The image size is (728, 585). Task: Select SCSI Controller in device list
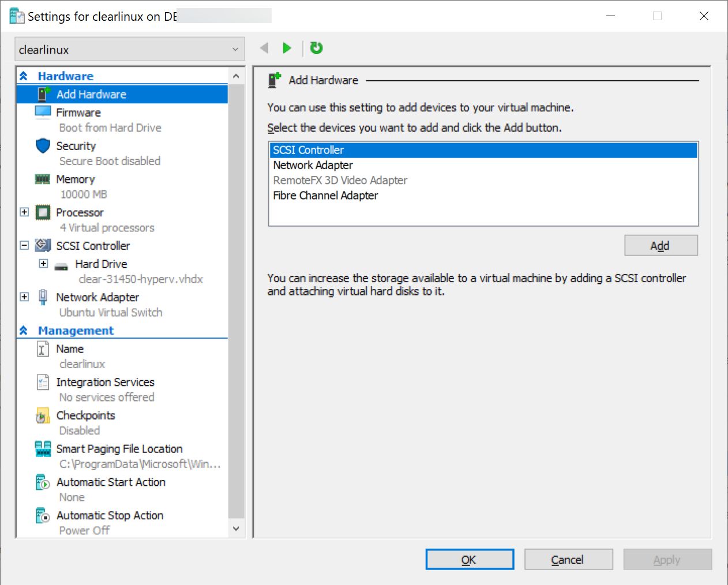pos(483,150)
